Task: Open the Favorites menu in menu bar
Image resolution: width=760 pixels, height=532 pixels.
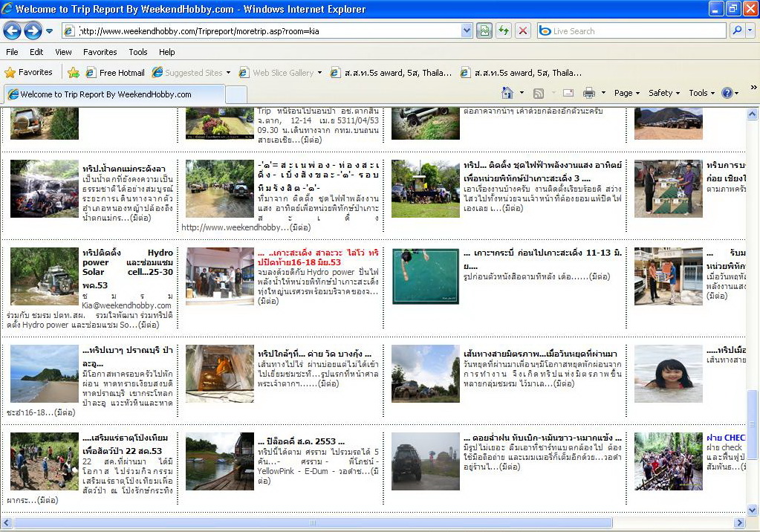Action: click(100, 52)
